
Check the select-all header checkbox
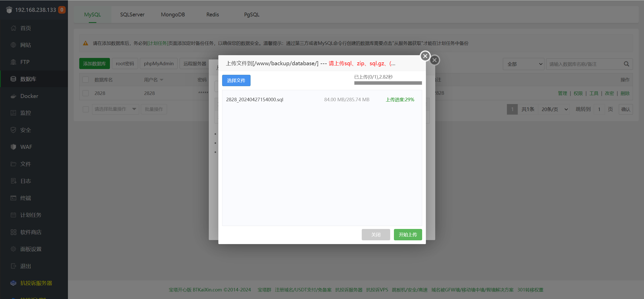86,80
